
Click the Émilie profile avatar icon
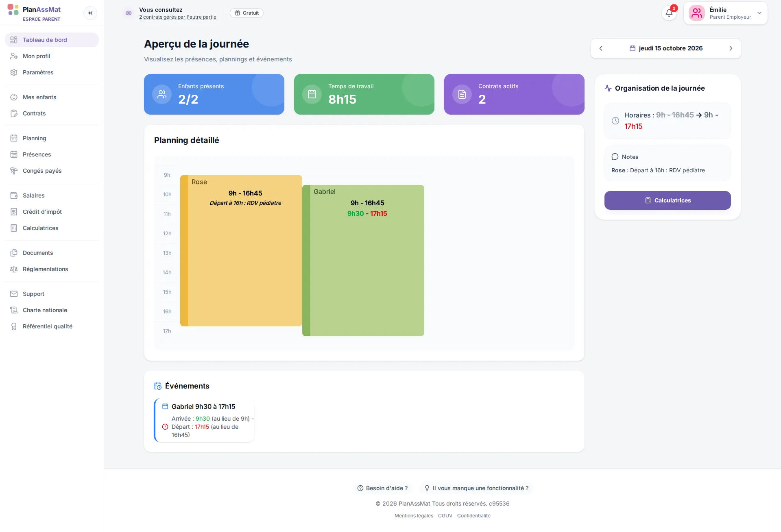click(x=697, y=13)
